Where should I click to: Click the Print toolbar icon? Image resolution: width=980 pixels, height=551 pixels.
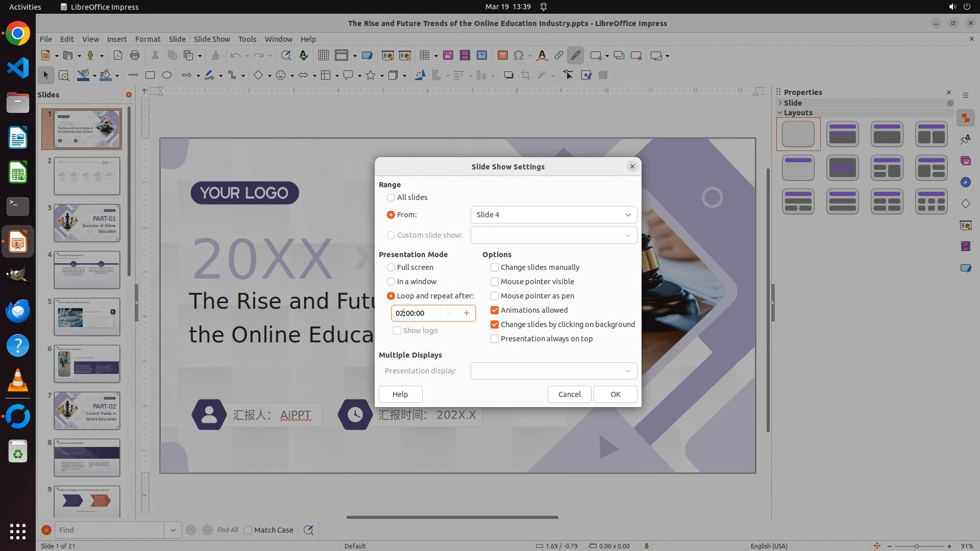point(135,56)
